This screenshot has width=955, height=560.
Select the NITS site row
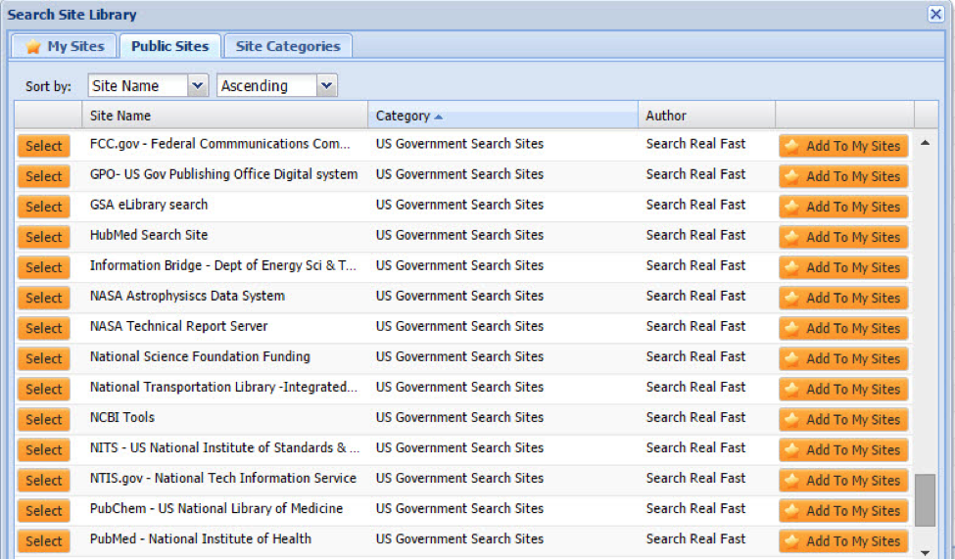(44, 450)
